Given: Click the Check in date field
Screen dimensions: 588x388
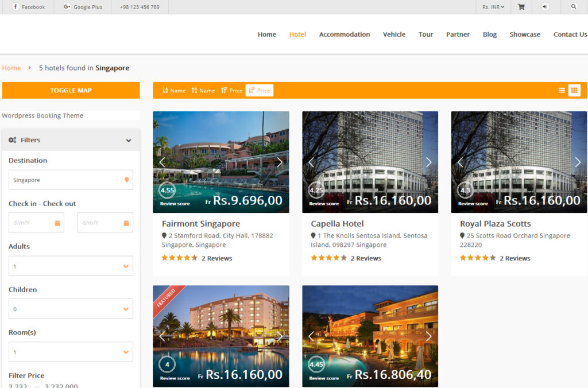Looking at the screenshot, I should [x=36, y=223].
